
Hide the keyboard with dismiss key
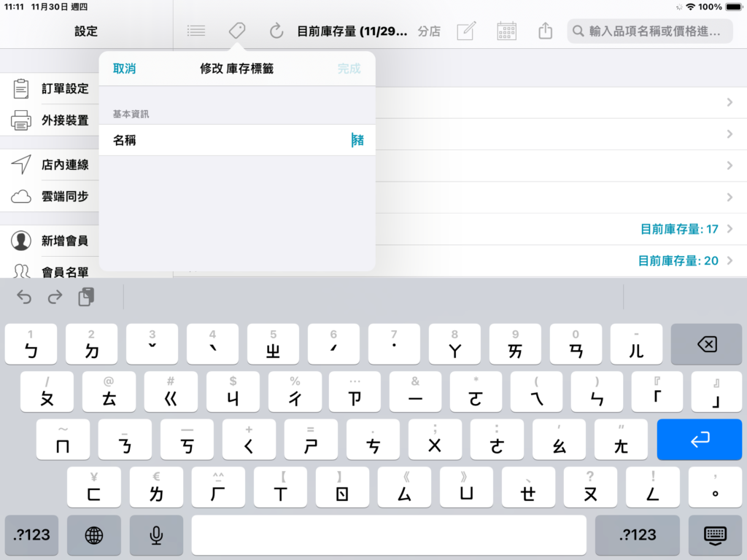tap(715, 535)
